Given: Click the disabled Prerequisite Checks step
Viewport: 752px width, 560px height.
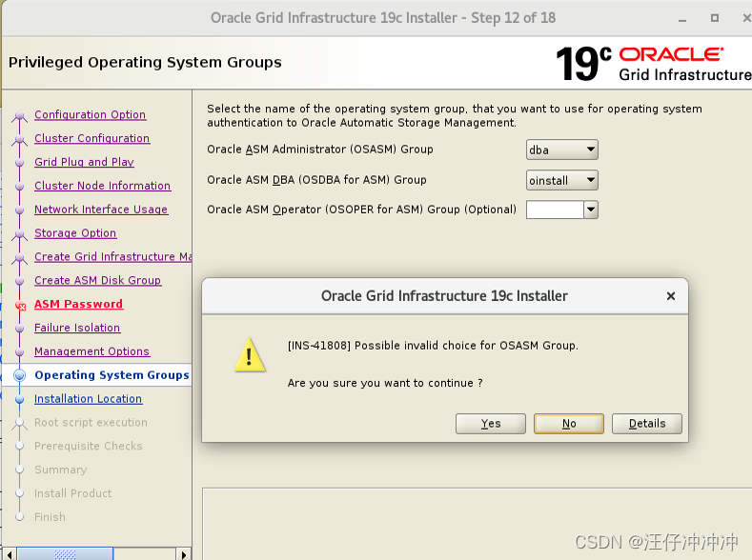Looking at the screenshot, I should coord(89,446).
